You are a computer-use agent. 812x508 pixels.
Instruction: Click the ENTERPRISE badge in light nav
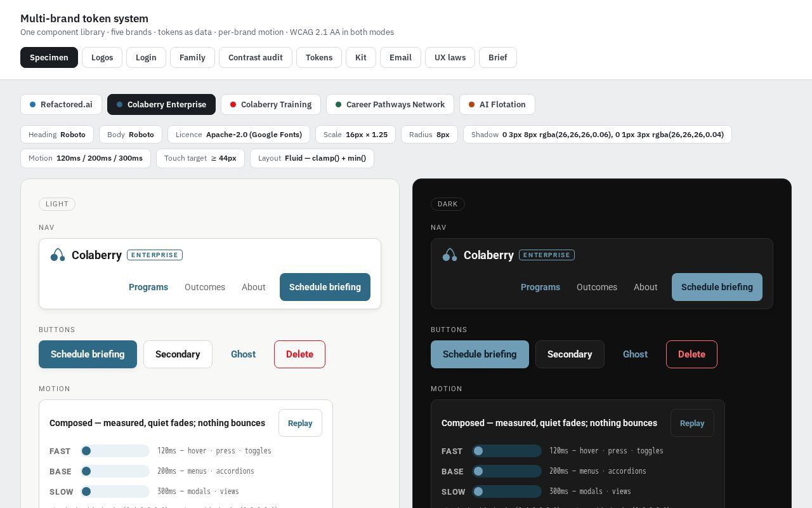[x=155, y=255]
